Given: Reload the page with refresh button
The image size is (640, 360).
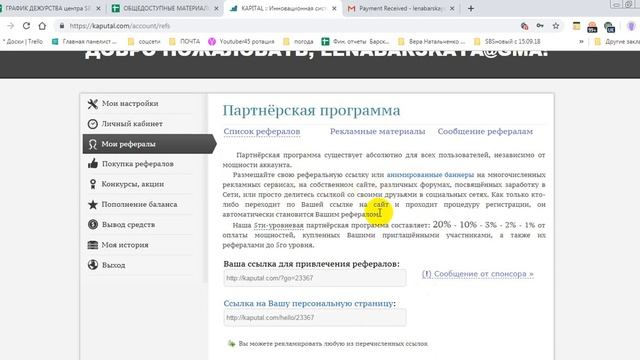Looking at the screenshot, I should click(x=26, y=26).
